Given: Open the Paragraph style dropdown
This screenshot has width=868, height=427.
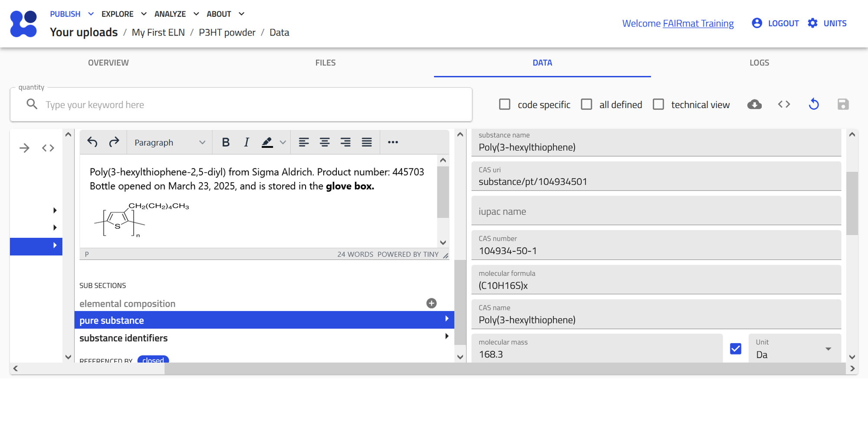Looking at the screenshot, I should point(169,142).
